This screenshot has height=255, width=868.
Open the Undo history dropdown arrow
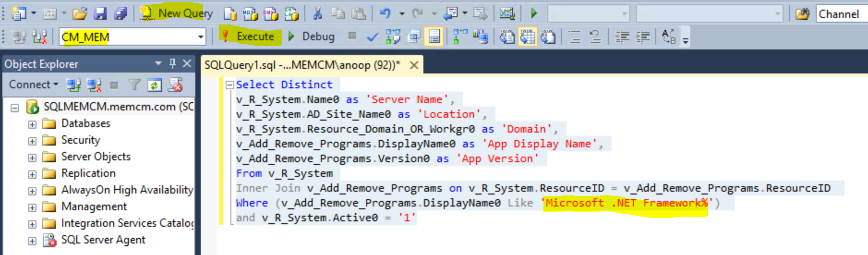pos(401,14)
